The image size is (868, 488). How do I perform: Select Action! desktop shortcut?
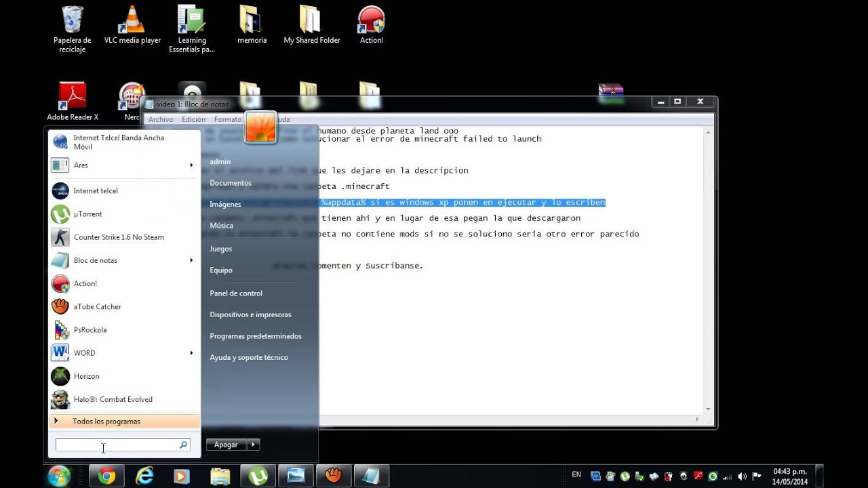[x=372, y=26]
